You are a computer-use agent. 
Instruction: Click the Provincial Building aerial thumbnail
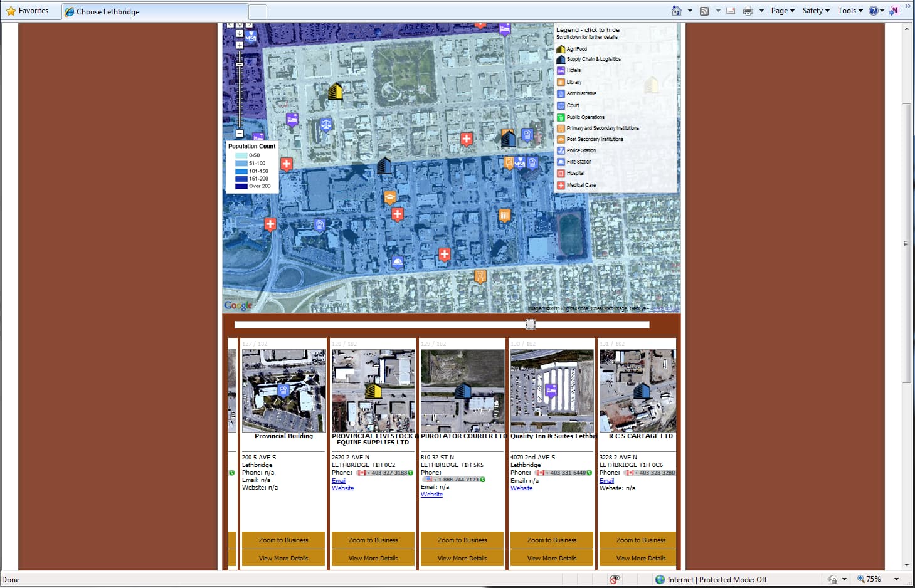point(283,391)
